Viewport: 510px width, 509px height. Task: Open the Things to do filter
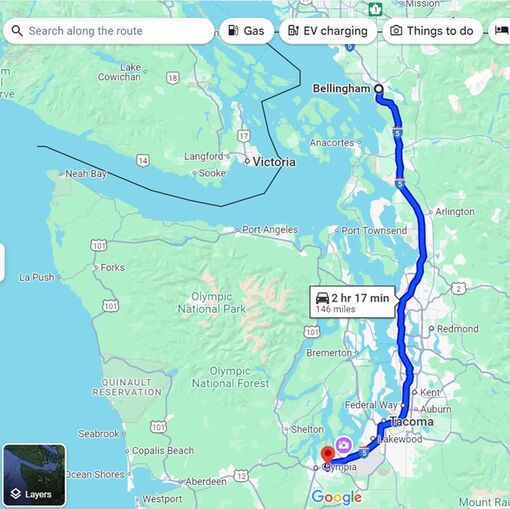(x=433, y=31)
